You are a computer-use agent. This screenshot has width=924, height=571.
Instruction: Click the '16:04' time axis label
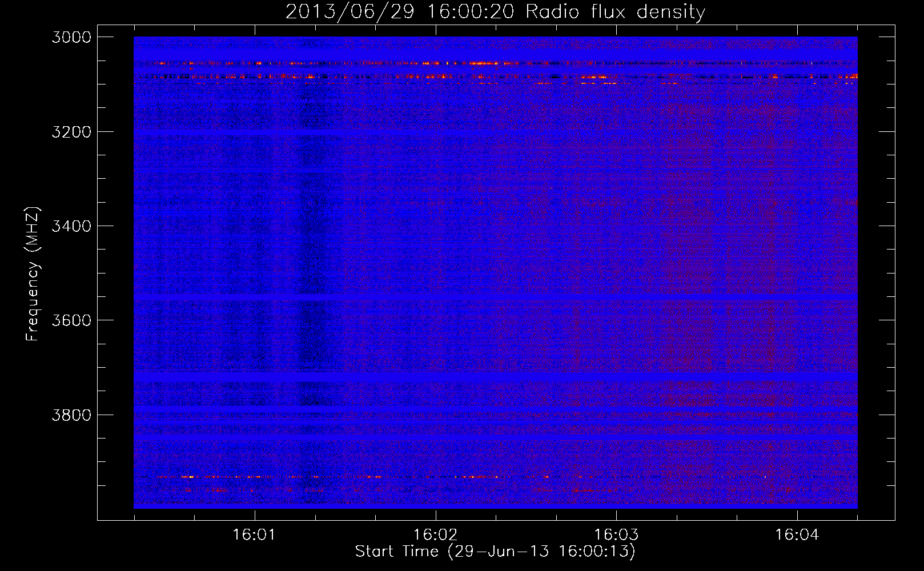click(797, 535)
